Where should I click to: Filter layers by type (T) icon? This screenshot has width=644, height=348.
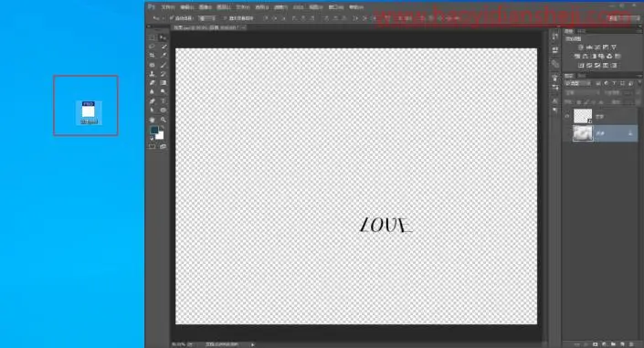click(615, 83)
